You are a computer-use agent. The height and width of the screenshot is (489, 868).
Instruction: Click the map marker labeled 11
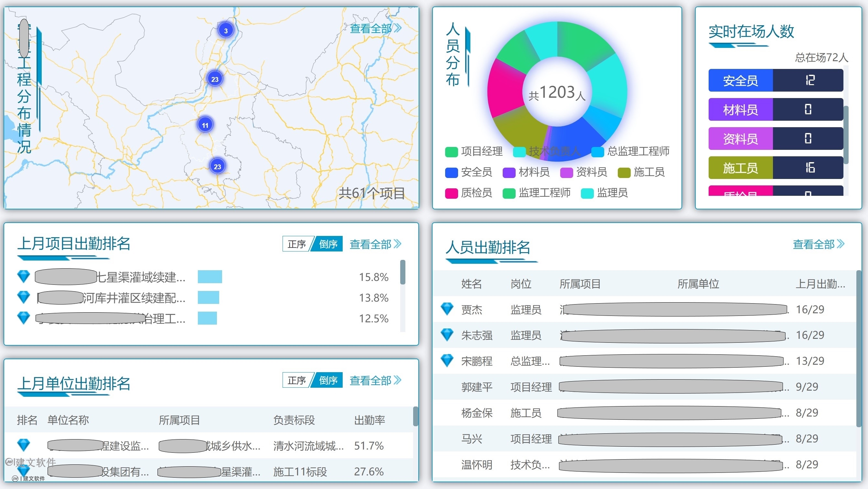pos(205,125)
